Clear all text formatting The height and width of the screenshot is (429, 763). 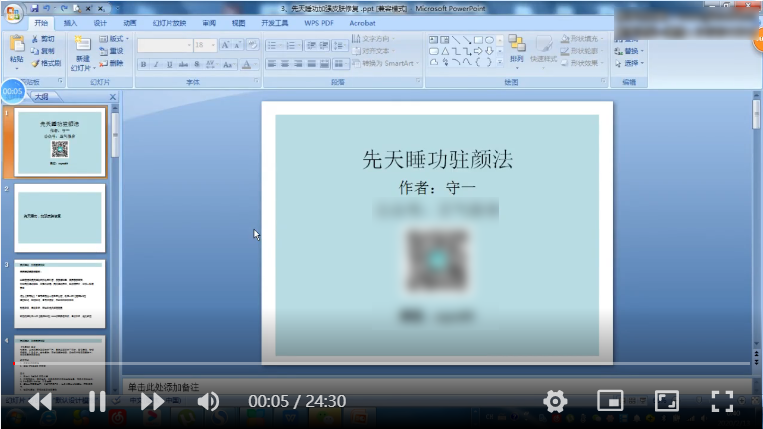[253, 45]
